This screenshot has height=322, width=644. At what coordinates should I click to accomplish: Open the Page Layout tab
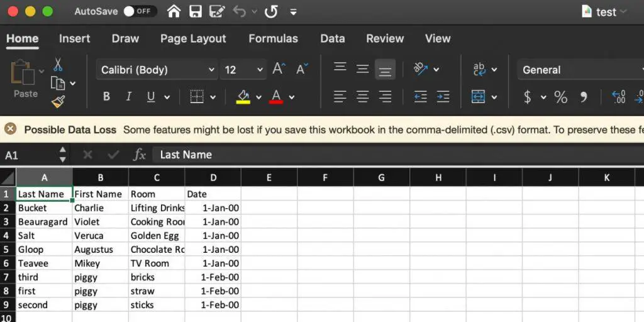[193, 38]
